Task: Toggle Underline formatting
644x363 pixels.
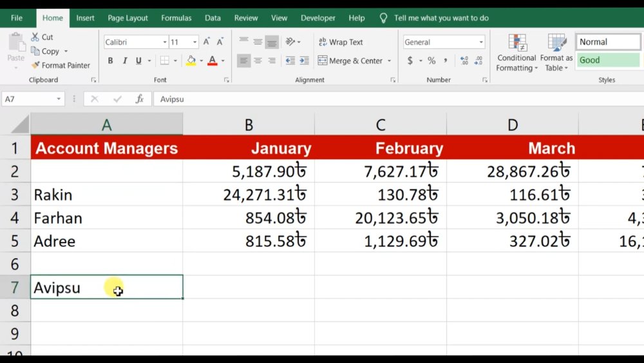Action: tap(138, 61)
